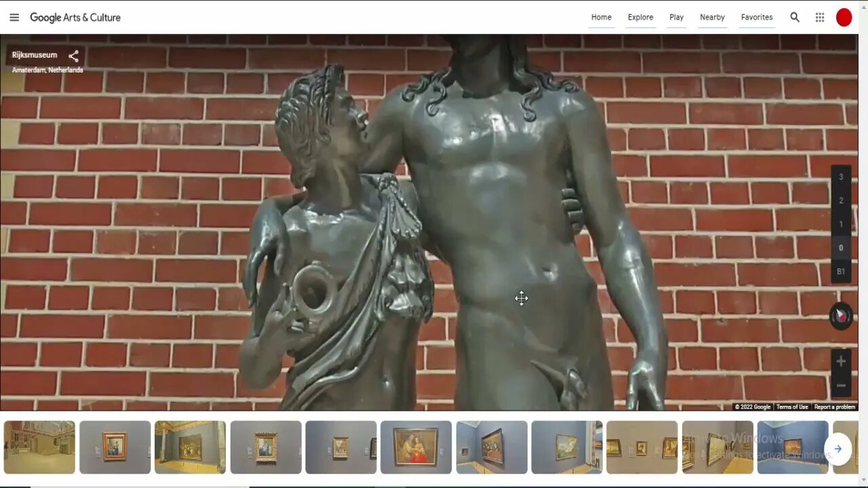
Task: Click the Google Arts & Culture logo
Action: pos(75,18)
